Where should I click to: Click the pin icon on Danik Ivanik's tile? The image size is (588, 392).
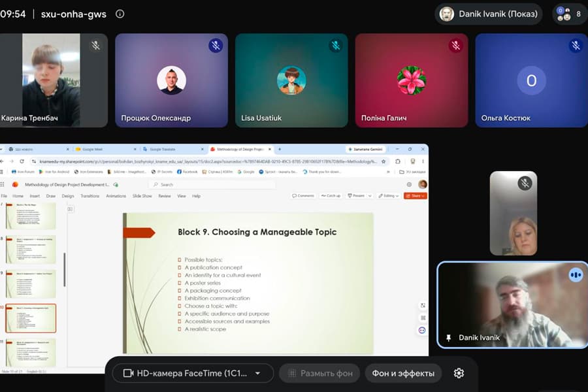(448, 338)
